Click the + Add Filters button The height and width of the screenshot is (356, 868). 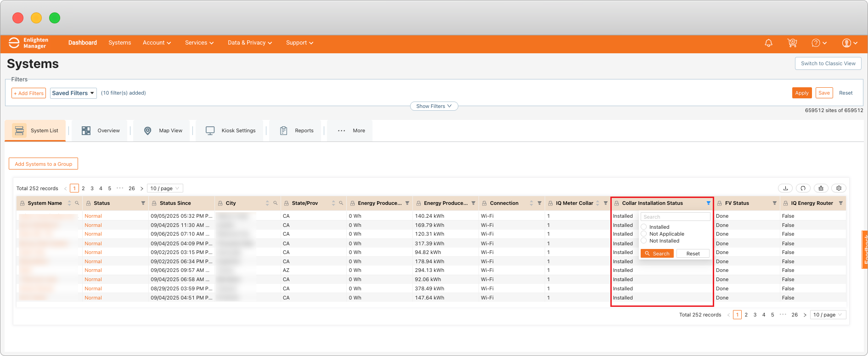28,93
